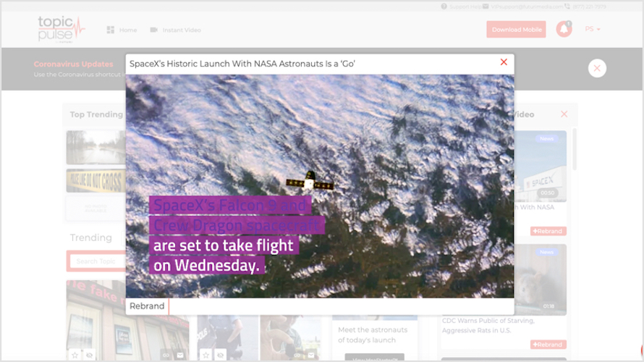The width and height of the screenshot is (644, 362).
Task: Star the police officer story card
Action: (x=206, y=355)
